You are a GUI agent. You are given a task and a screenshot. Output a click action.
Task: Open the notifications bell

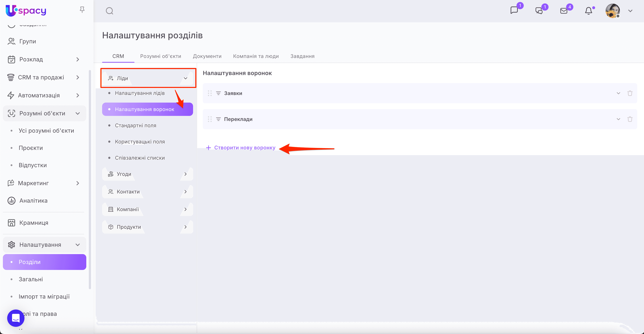(588, 11)
